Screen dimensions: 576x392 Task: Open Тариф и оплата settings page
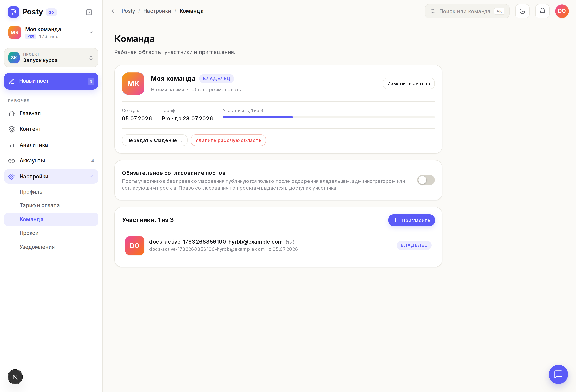[x=51, y=205]
